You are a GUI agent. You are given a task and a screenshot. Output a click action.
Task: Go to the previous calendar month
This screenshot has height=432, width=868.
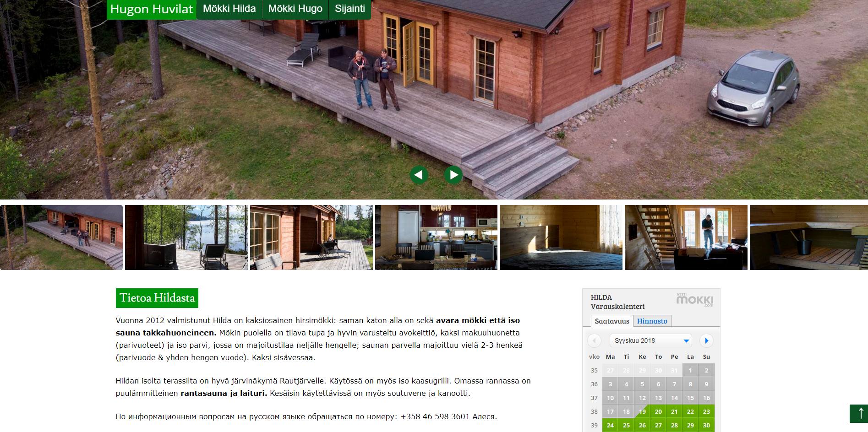[x=594, y=340]
